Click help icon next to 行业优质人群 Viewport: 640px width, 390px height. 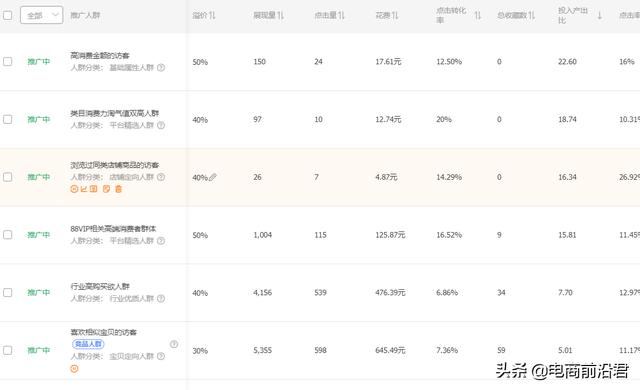coord(161,299)
